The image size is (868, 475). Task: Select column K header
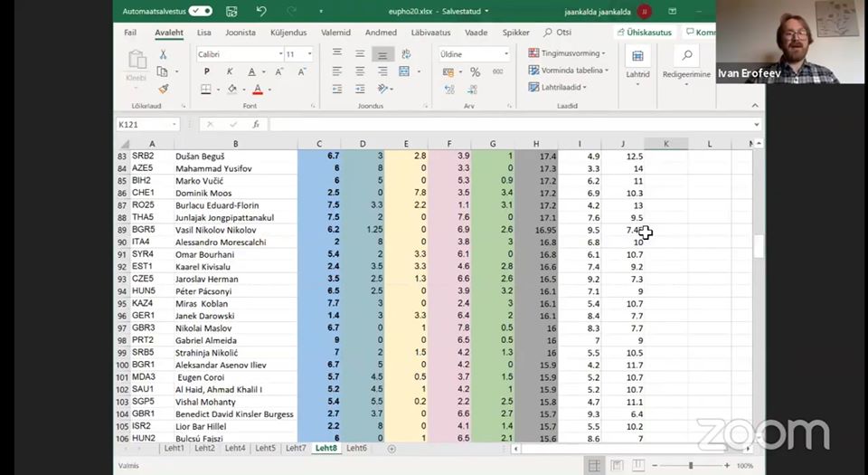coord(666,144)
